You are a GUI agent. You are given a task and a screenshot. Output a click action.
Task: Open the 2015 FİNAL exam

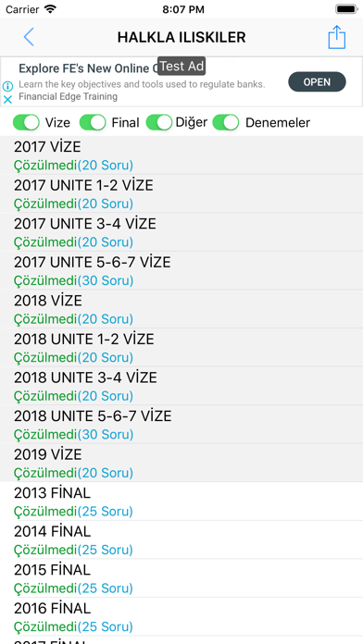point(181,578)
